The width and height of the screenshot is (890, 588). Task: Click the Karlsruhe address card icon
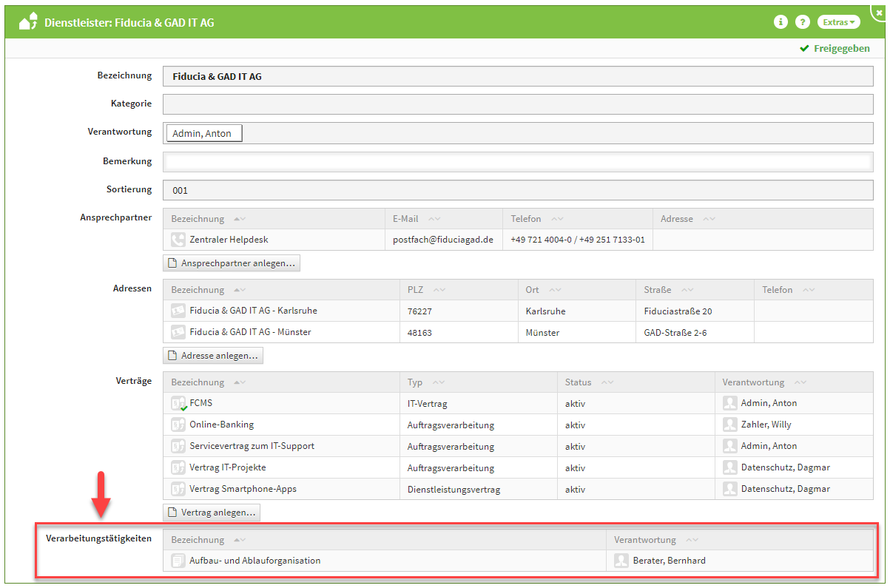click(x=178, y=311)
